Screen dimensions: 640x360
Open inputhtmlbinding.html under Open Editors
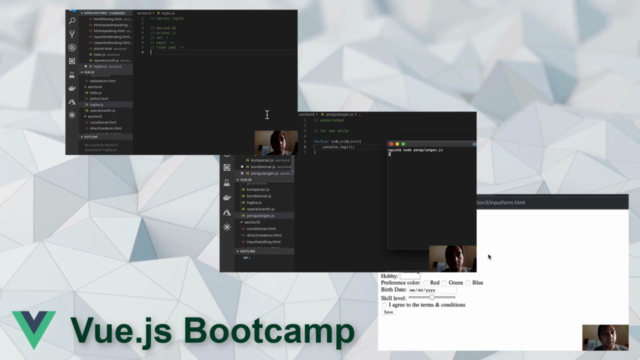point(110,37)
